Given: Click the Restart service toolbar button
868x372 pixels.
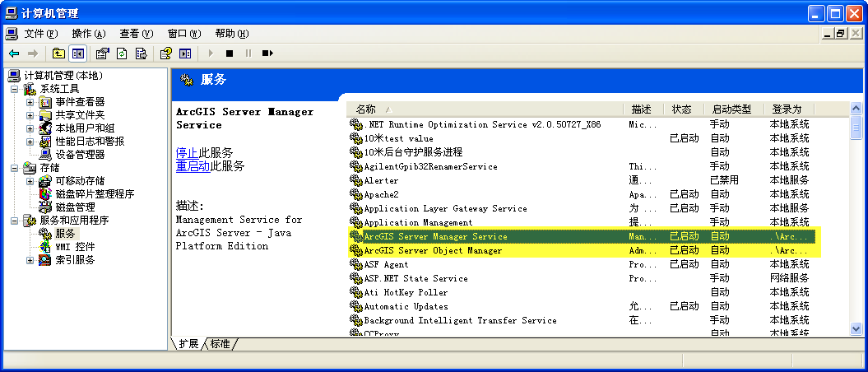Looking at the screenshot, I should (268, 53).
